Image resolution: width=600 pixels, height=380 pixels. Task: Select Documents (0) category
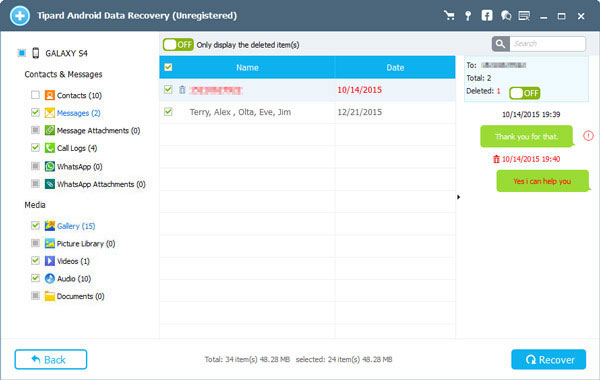click(80, 296)
